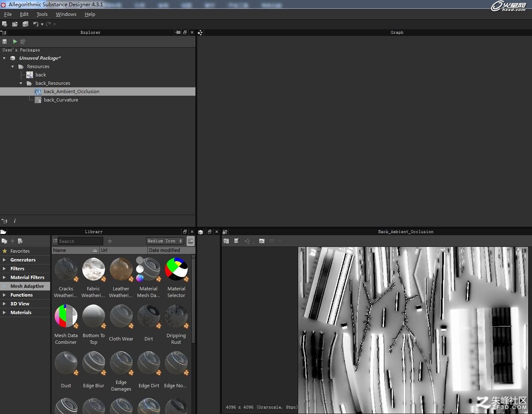Screen dimensions: 532x414
Task: Expand the Generators category
Action: click(4, 260)
